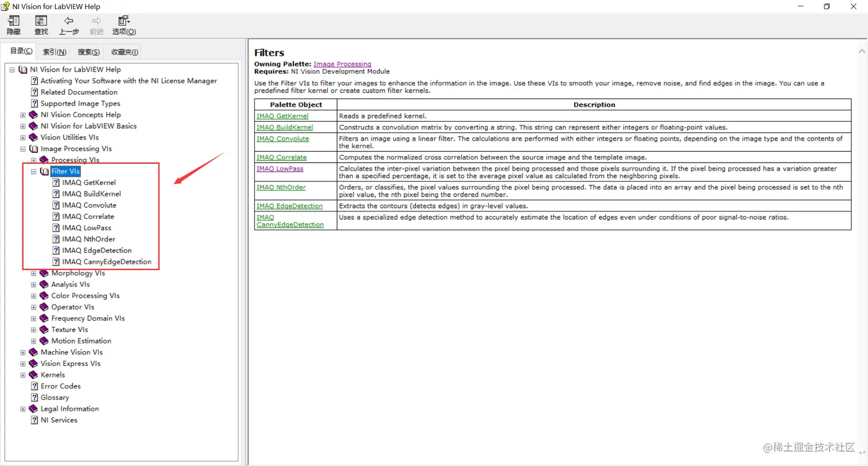Click the page icon beside IMAQ LowPass

pos(56,228)
